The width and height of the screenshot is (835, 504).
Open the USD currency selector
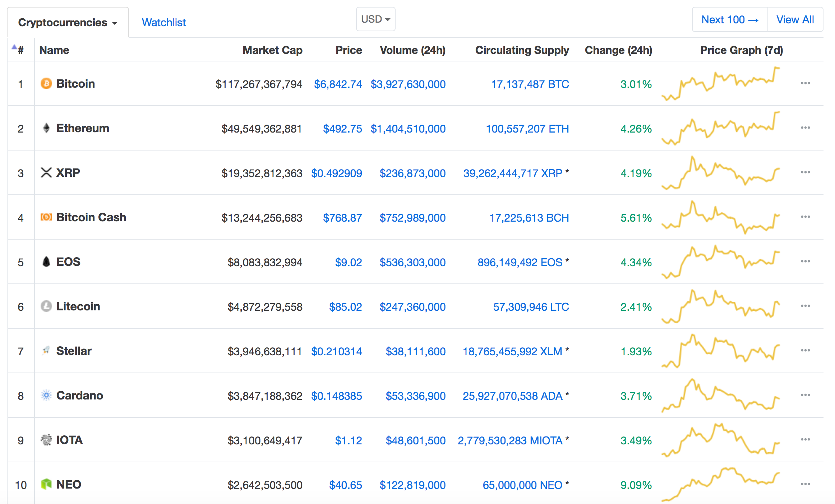(x=375, y=19)
